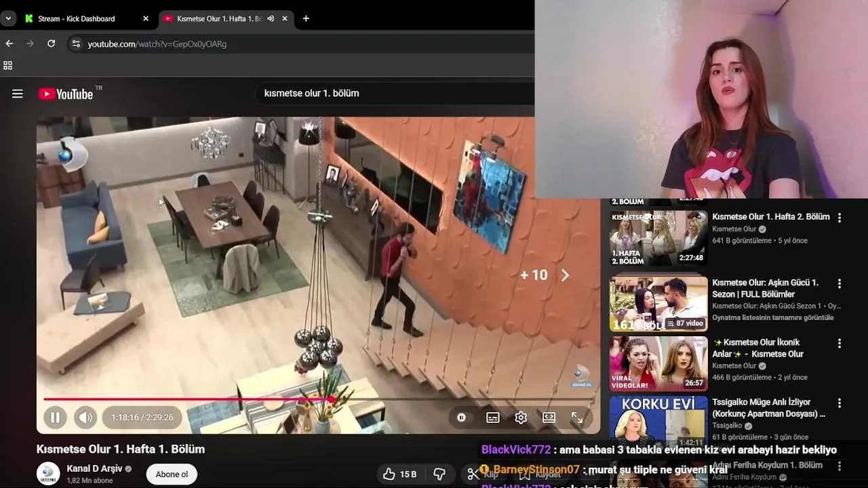Open the YouTube hamburger guide menu
The height and width of the screenshot is (488, 868).
coord(18,94)
